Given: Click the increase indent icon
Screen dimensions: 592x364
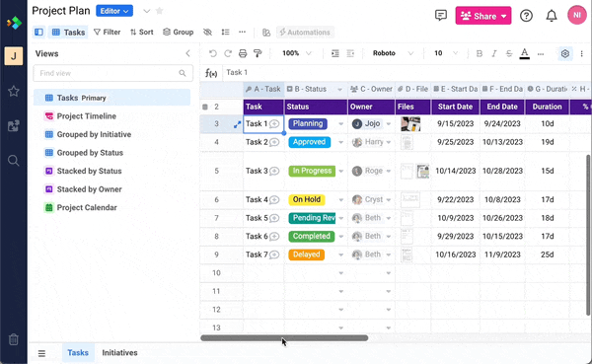Looking at the screenshot, I should click(335, 53).
